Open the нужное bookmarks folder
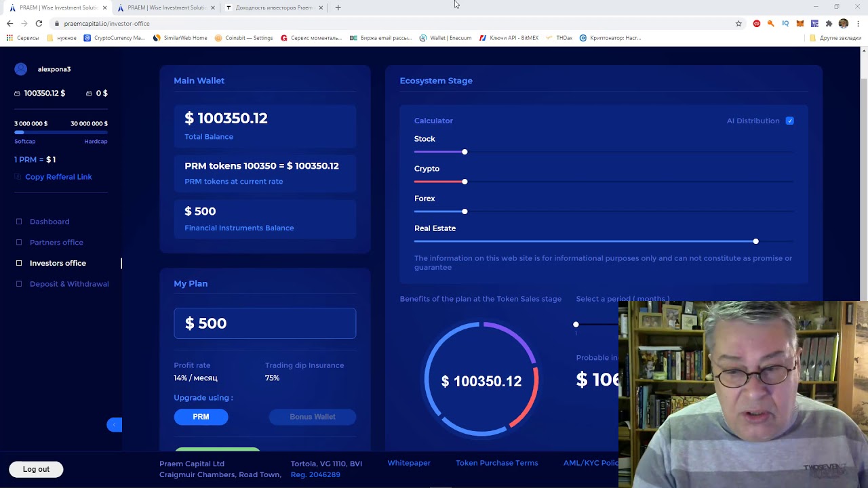This screenshot has width=868, height=488. click(x=62, y=38)
